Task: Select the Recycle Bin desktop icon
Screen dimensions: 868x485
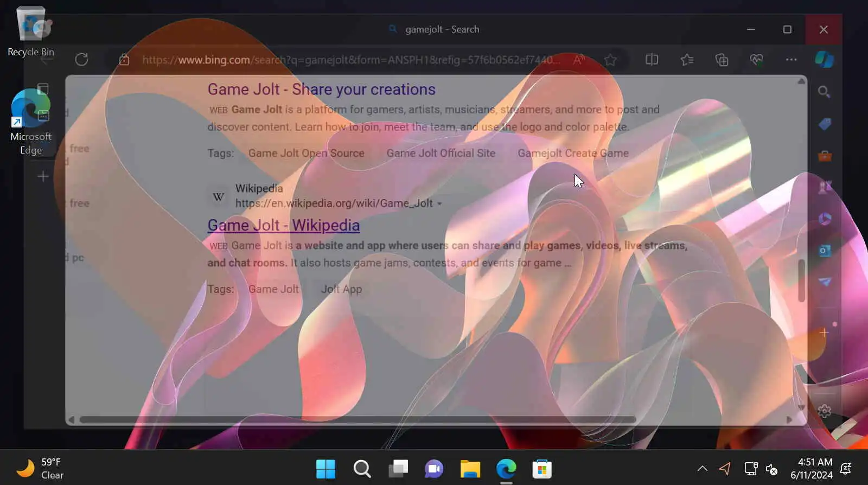Action: tap(31, 31)
